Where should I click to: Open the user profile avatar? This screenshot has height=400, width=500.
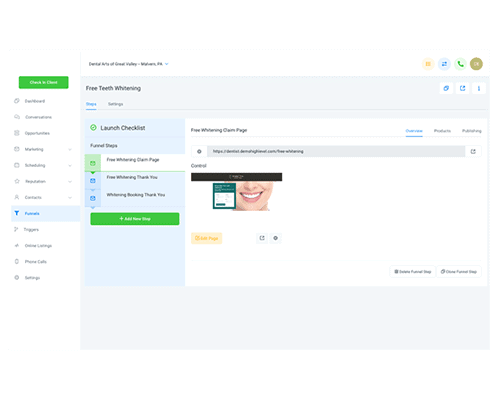click(x=476, y=64)
